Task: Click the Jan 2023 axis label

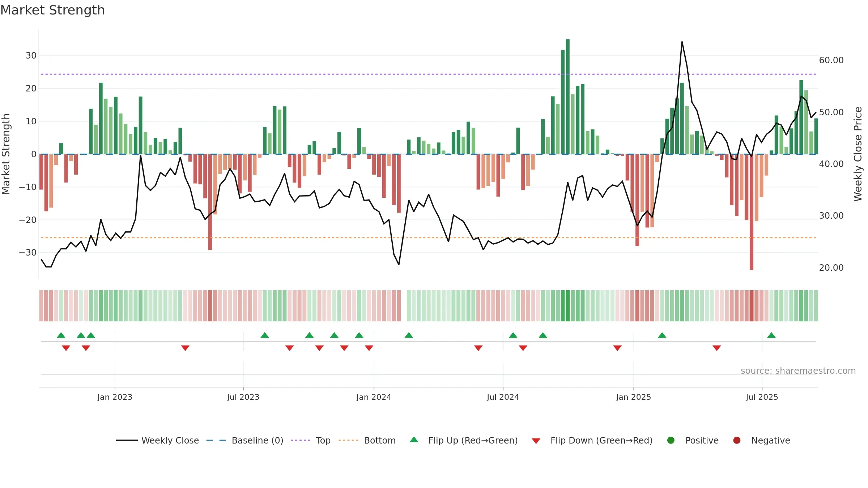Action: tap(115, 397)
